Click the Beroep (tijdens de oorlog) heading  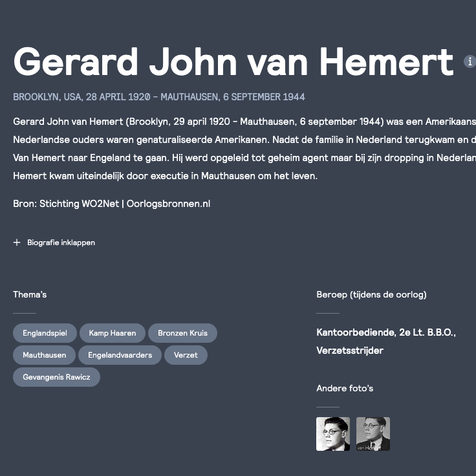tap(371, 294)
